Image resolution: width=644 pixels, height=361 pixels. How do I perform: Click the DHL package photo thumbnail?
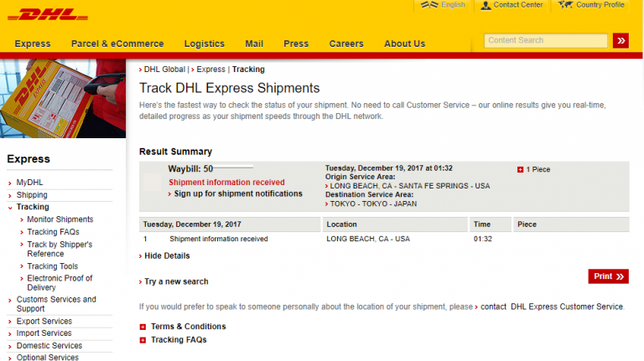click(63, 99)
